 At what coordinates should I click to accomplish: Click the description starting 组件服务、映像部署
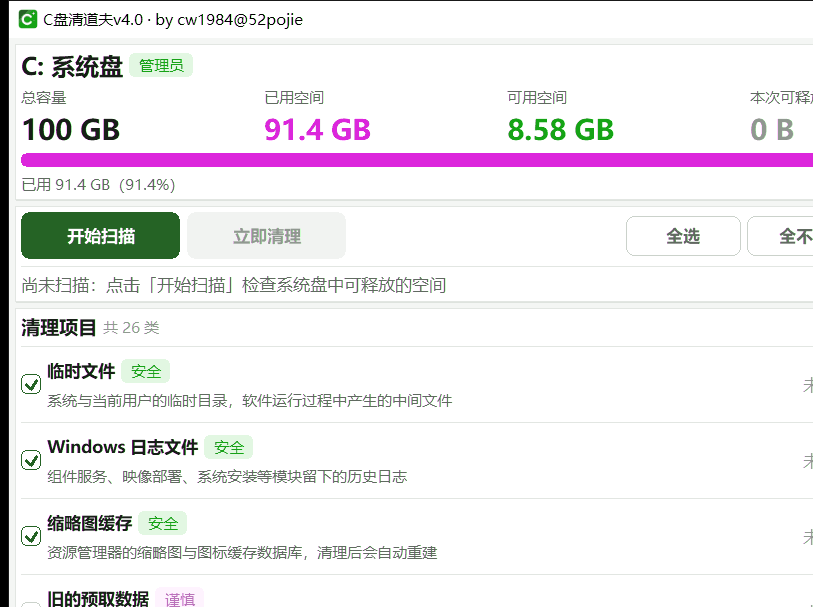[x=227, y=476]
